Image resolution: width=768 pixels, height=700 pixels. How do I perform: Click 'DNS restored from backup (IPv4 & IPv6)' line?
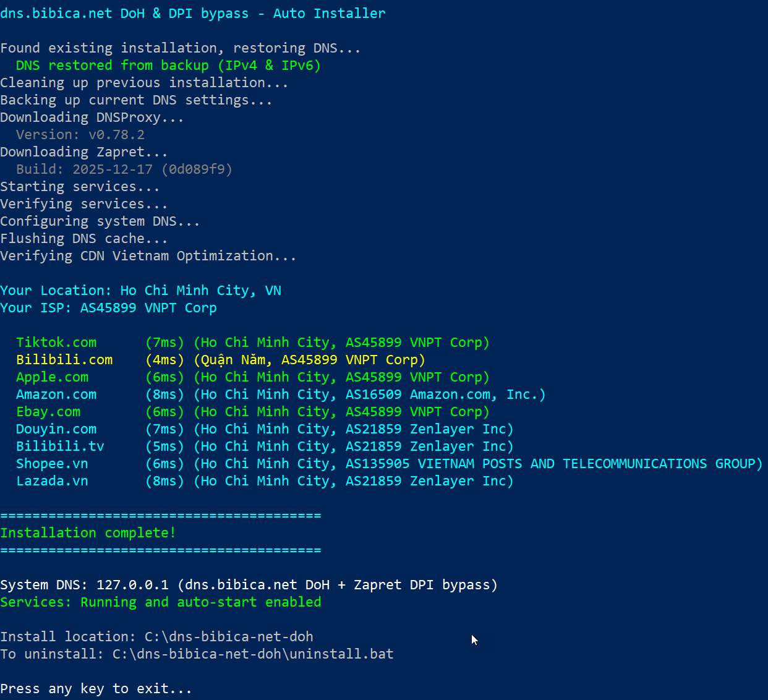pyautogui.click(x=168, y=66)
